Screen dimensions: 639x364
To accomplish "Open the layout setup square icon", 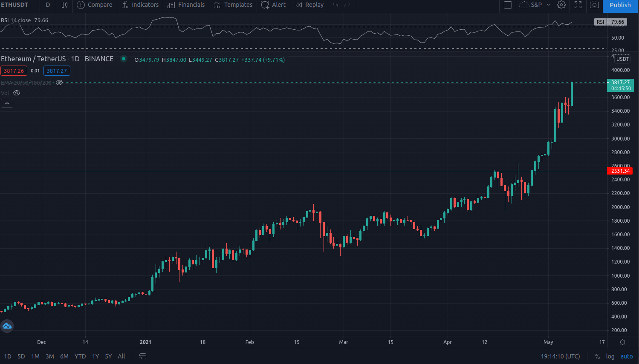I will 508,5.
